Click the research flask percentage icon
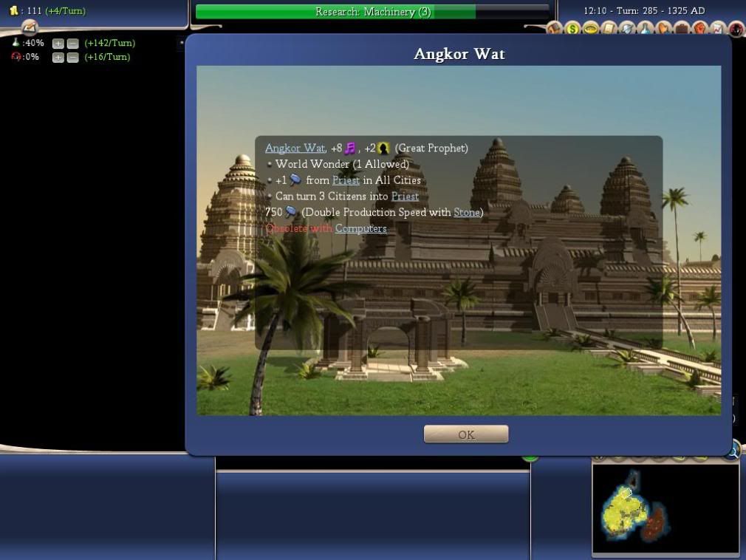 click(16, 43)
